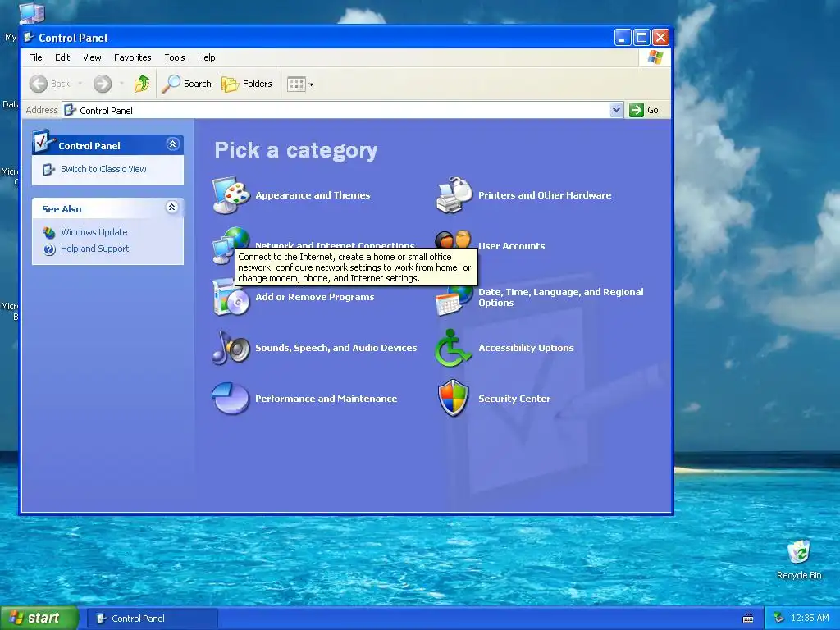This screenshot has width=840, height=630.
Task: Open the View menu
Action: point(92,57)
